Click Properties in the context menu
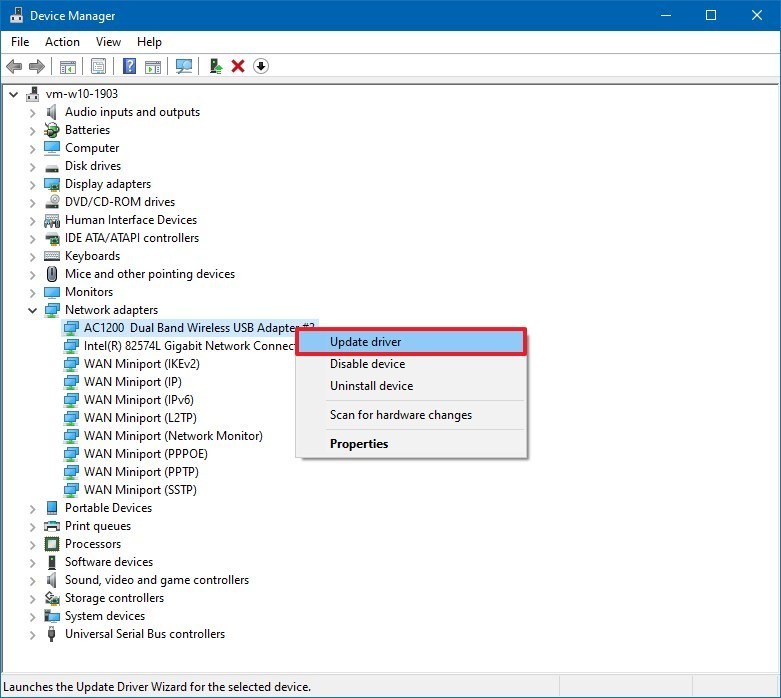The height and width of the screenshot is (698, 781). (359, 444)
